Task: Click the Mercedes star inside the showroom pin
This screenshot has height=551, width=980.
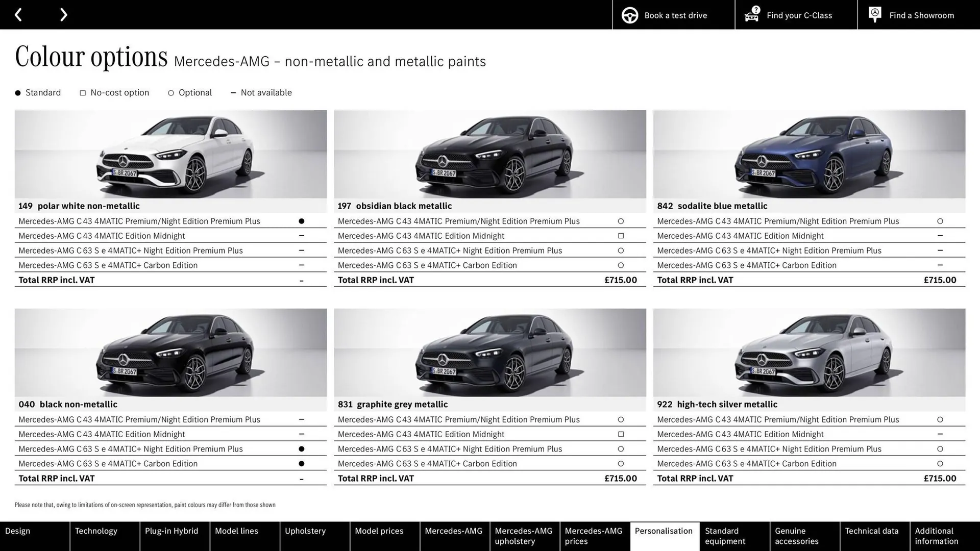Action: (x=874, y=13)
